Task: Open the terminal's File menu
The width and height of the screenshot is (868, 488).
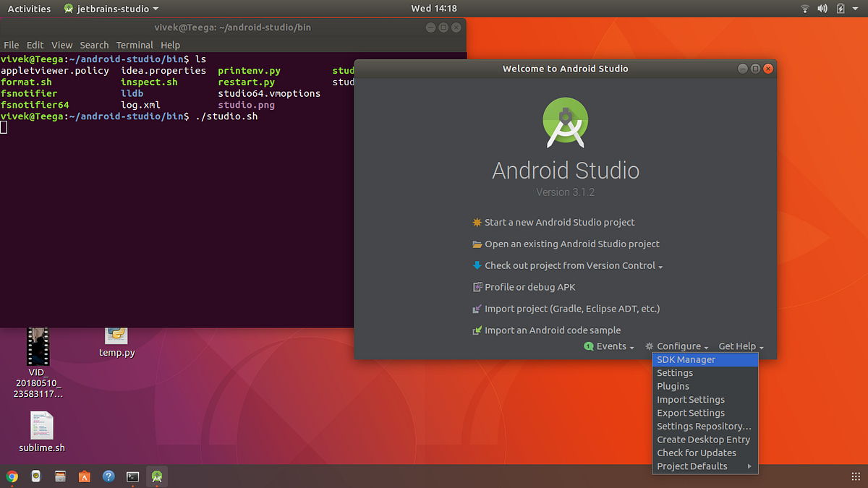Action: (x=12, y=45)
